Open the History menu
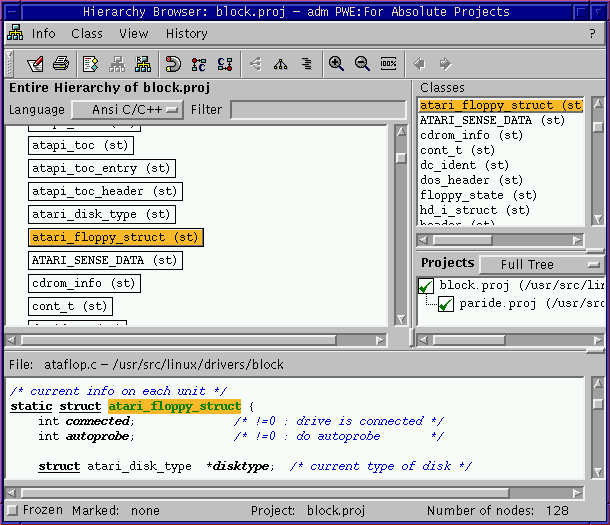 (187, 33)
